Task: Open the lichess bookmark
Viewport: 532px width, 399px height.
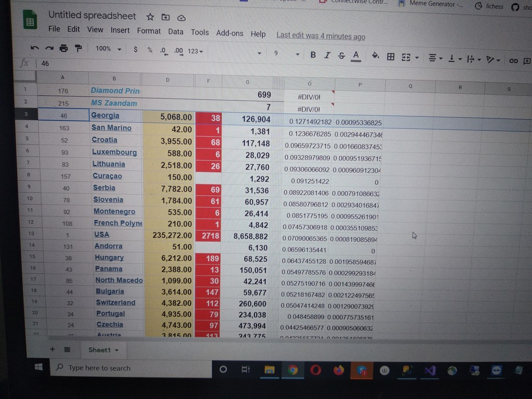Action: tap(489, 6)
